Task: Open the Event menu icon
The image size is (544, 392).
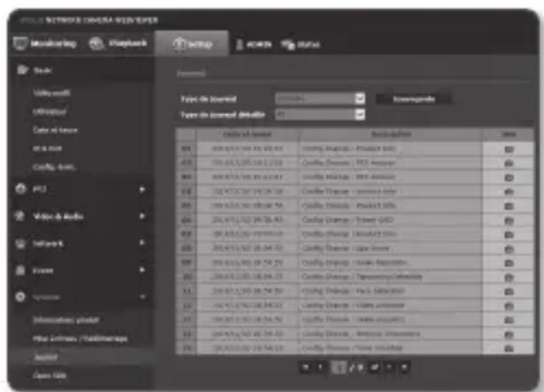Action: click(19, 265)
